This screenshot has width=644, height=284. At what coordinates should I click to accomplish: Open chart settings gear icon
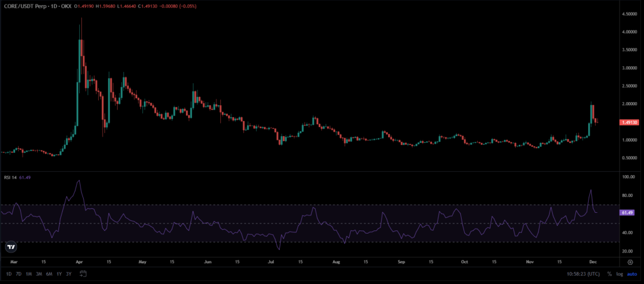pos(630,262)
